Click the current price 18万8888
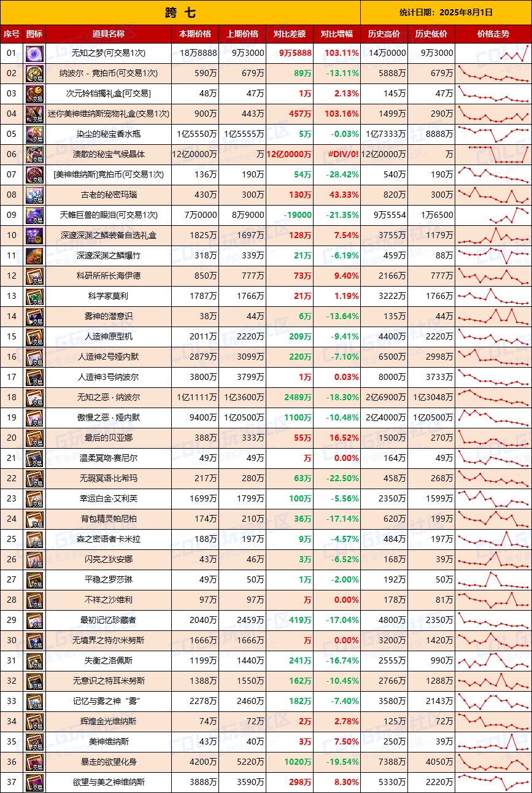This screenshot has height=793, width=532. (195, 53)
